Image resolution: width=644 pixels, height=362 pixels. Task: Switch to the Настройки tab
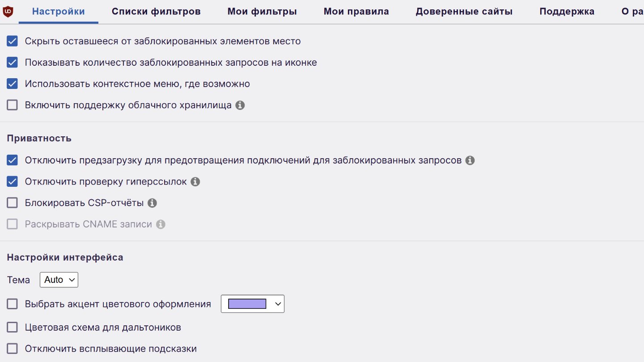pyautogui.click(x=59, y=12)
